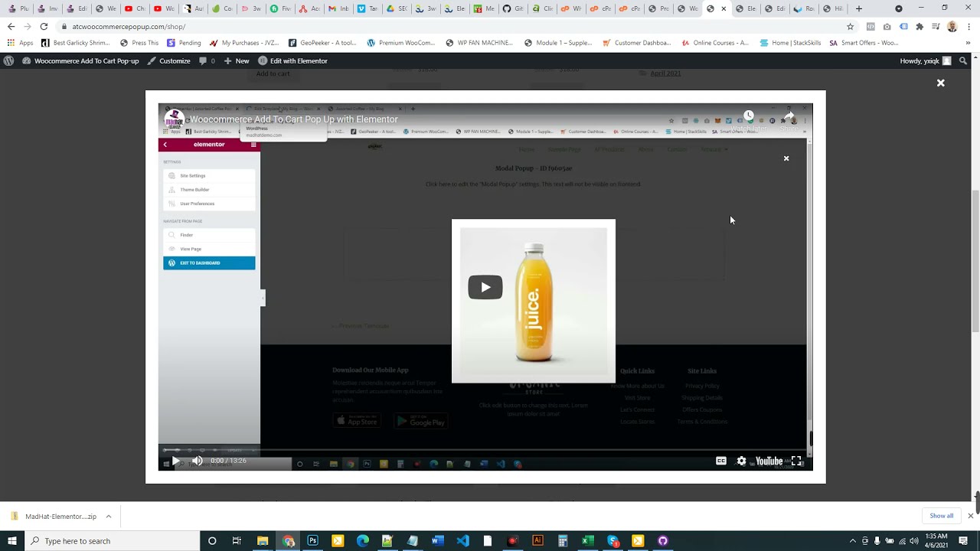
Task: Open File Explorer from the taskbar
Action: [x=263, y=540]
